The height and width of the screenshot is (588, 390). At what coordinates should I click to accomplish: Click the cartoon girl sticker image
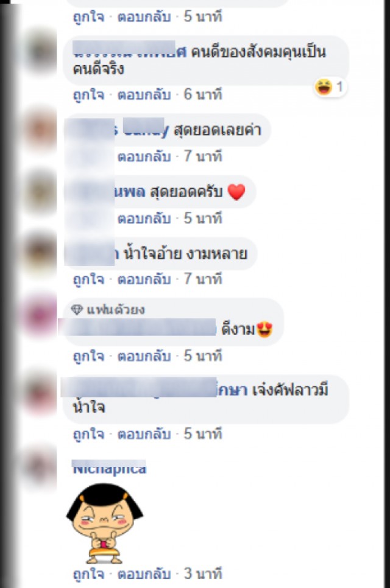pyautogui.click(x=105, y=524)
